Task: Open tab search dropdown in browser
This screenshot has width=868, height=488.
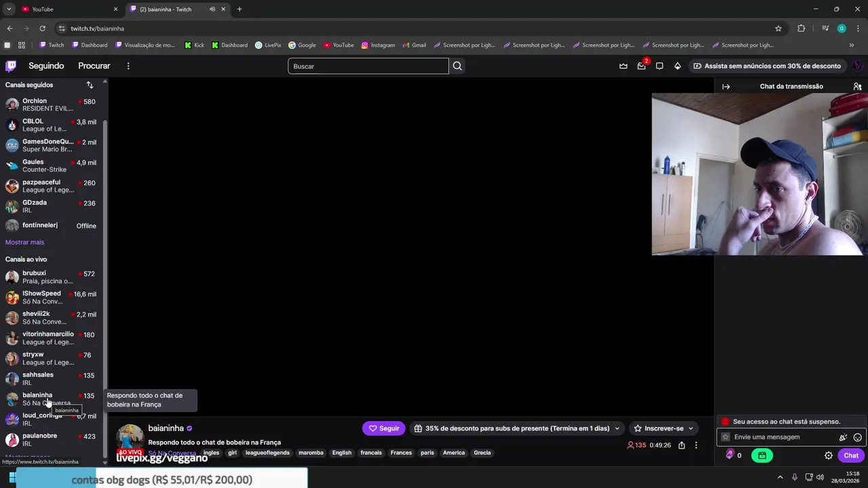Action: pyautogui.click(x=9, y=9)
